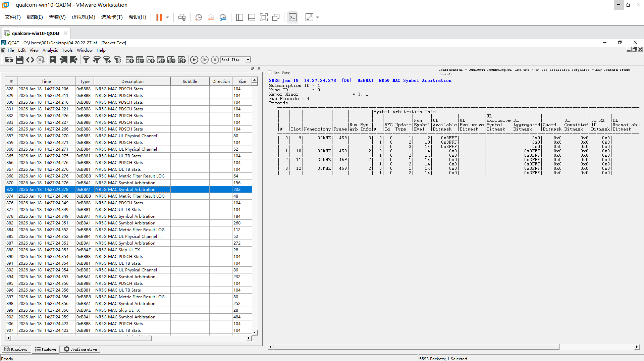Switch to the Configuration tab
This screenshot has width=644, height=361.
[x=80, y=349]
